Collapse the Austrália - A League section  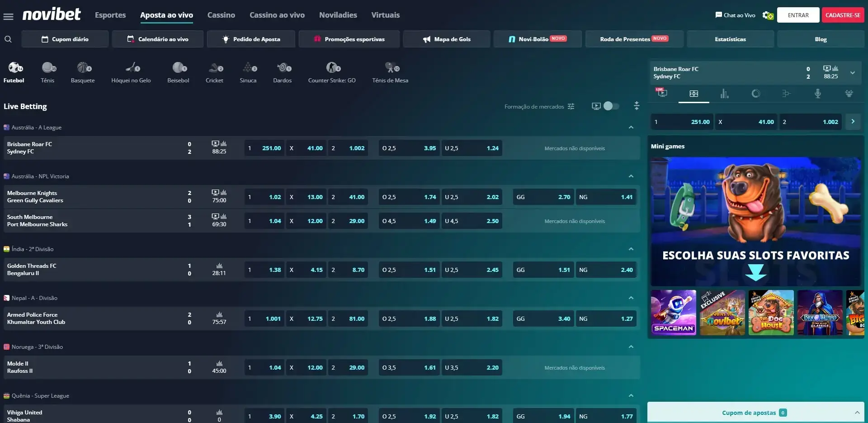coord(631,128)
